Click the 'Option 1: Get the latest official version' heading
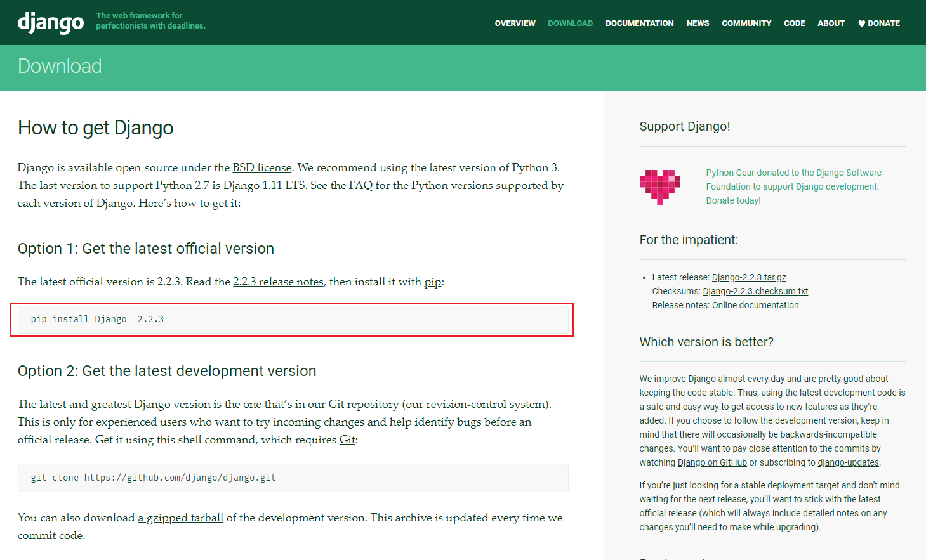The height and width of the screenshot is (560, 926). click(x=146, y=249)
